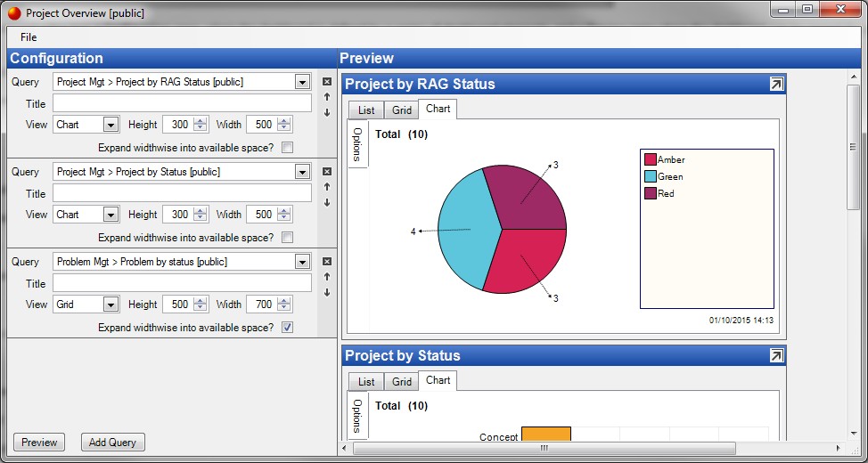868x463 pixels.
Task: Remove the Project by RAG Status query row
Action: click(x=326, y=82)
